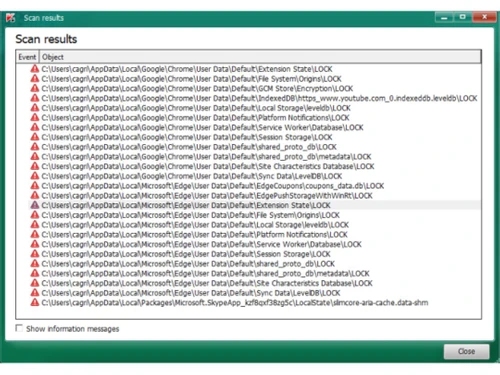Select slimcore-aria-cache.data-shm path text
This screenshot has width=500, height=375.
click(x=235, y=303)
